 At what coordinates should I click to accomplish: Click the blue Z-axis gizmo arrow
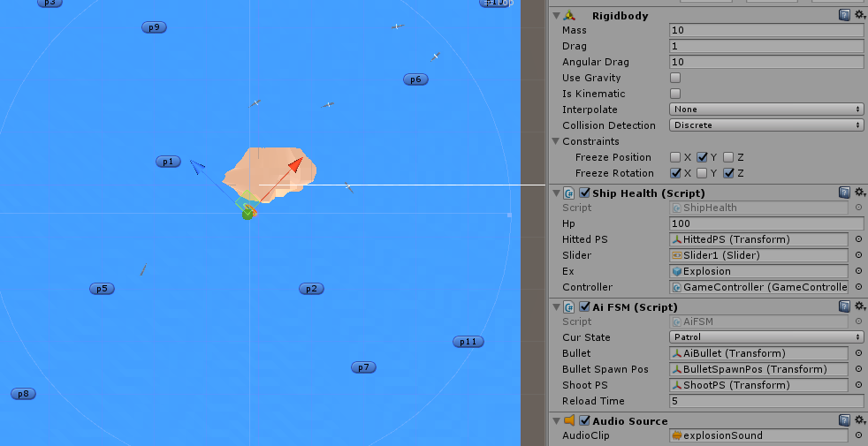(197, 166)
